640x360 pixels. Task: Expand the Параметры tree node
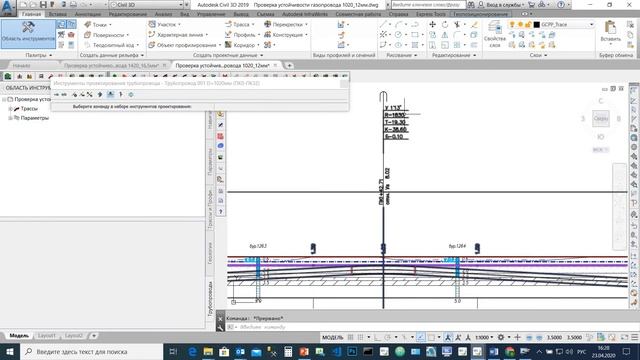[10, 118]
